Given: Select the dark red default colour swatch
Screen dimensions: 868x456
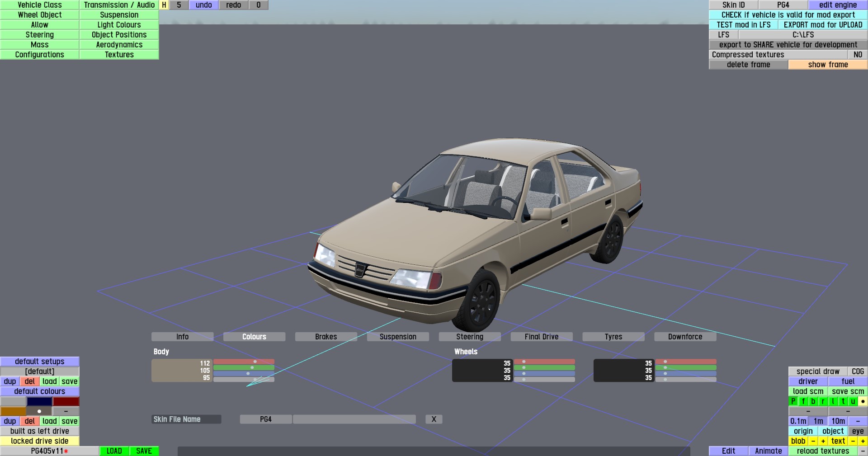Looking at the screenshot, I should point(66,401).
